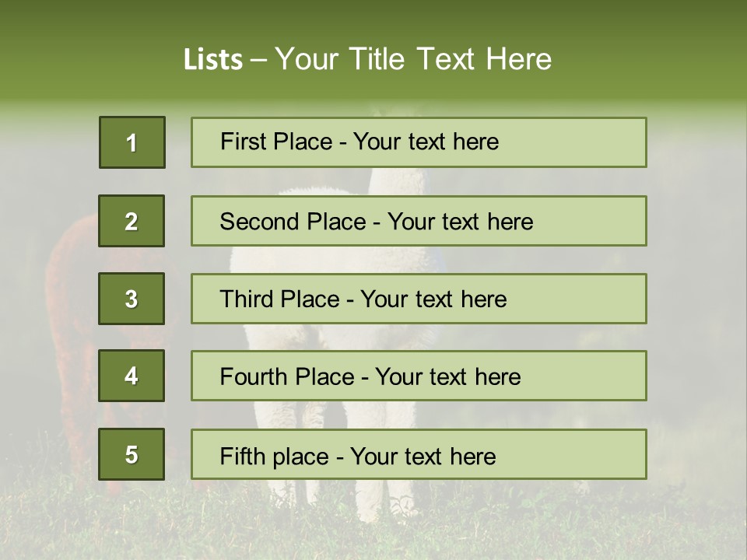Click the word Fifth in the list

click(242, 456)
